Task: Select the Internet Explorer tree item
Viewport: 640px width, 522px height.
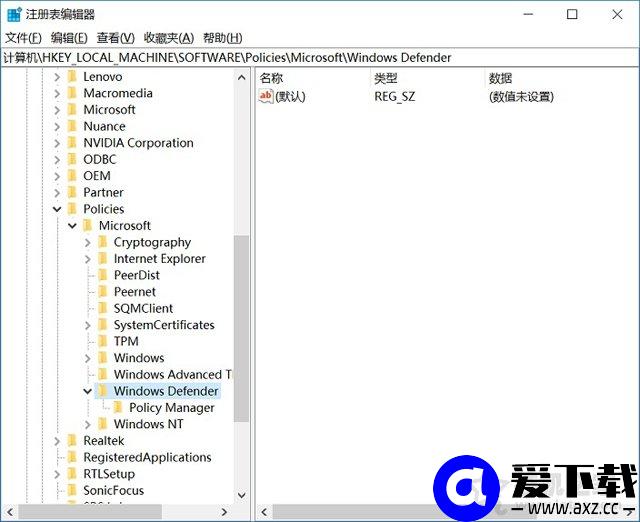Action: coord(160,259)
